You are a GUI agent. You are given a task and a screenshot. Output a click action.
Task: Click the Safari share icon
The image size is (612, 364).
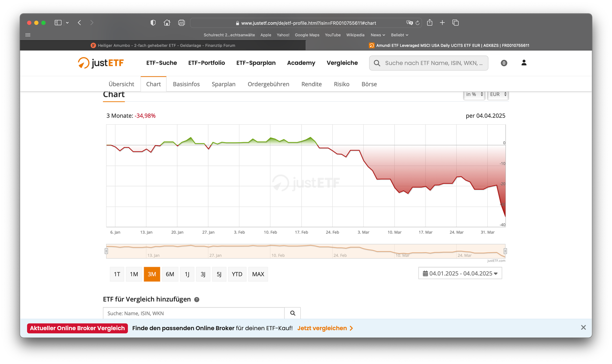click(x=429, y=23)
